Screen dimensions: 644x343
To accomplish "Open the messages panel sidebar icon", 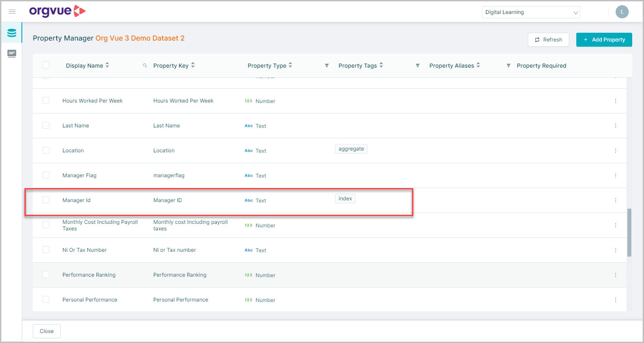I will click(x=12, y=54).
